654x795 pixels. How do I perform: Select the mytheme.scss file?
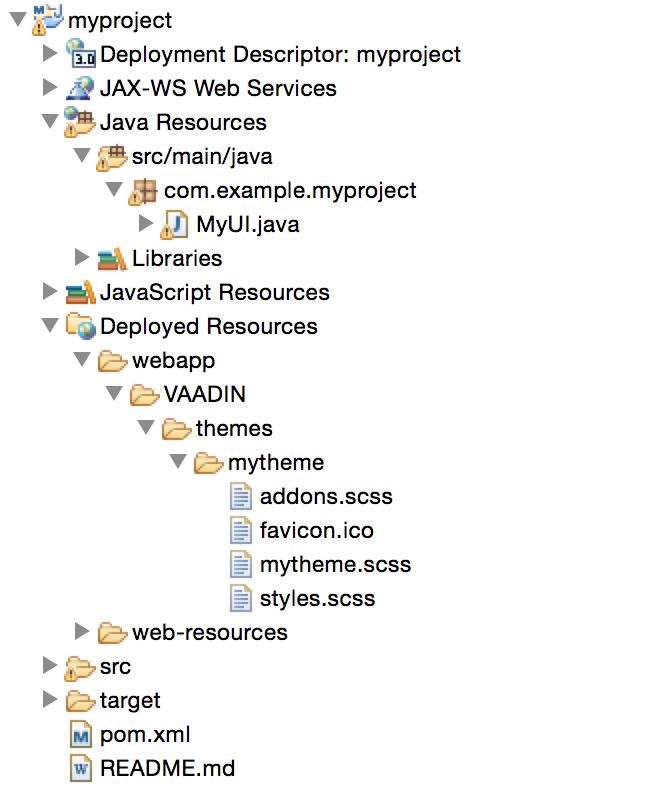tap(335, 565)
